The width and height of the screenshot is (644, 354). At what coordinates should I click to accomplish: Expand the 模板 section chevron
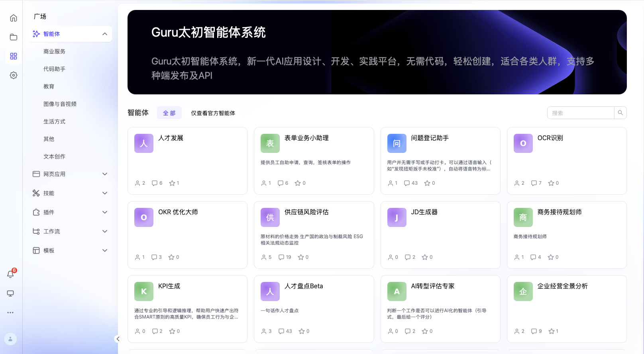coord(105,250)
